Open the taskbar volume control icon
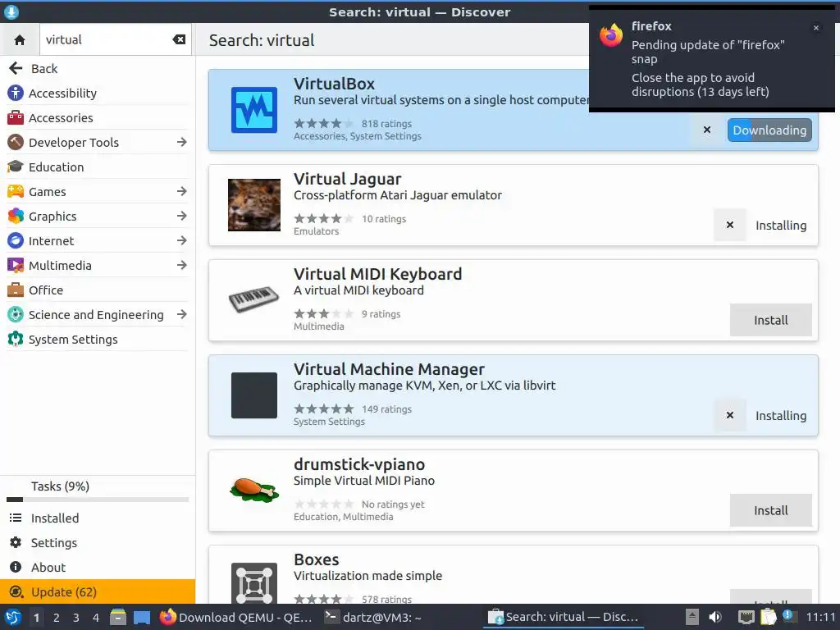Viewport: 840px width, 630px height. (714, 617)
